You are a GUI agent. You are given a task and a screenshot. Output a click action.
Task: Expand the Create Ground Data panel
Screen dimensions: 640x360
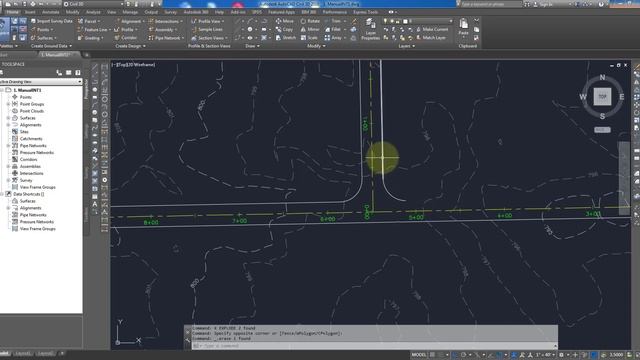click(x=51, y=46)
